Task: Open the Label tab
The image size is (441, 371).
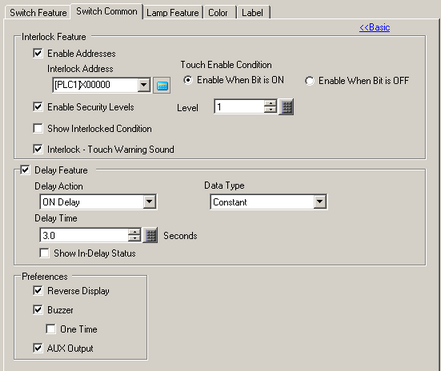Action: point(252,13)
